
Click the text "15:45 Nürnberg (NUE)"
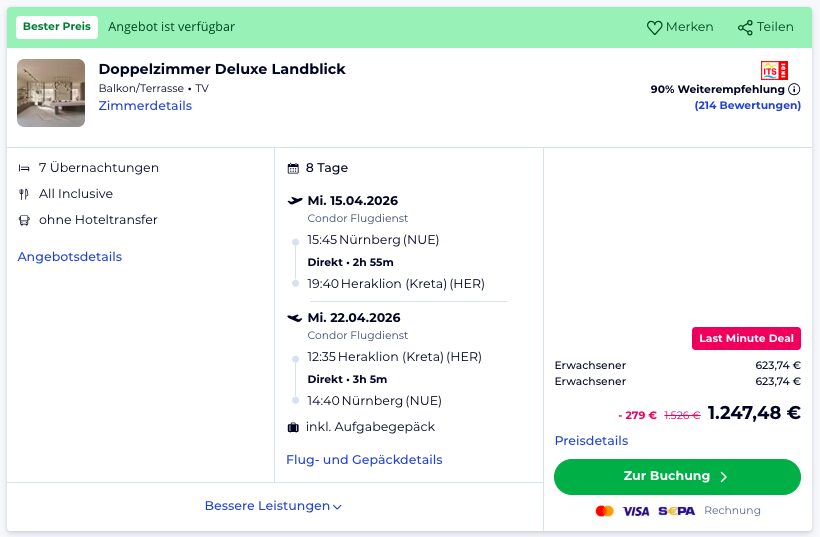[373, 240]
